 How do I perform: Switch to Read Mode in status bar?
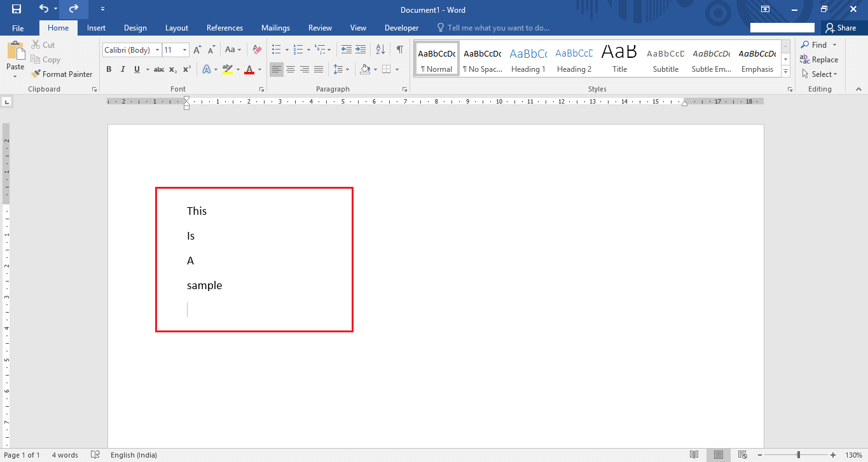(694, 454)
